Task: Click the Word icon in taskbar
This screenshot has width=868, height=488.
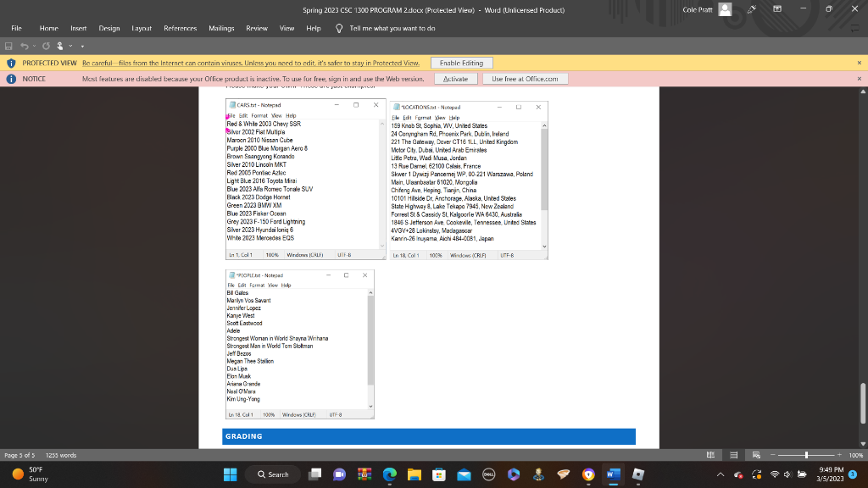Action: [613, 474]
